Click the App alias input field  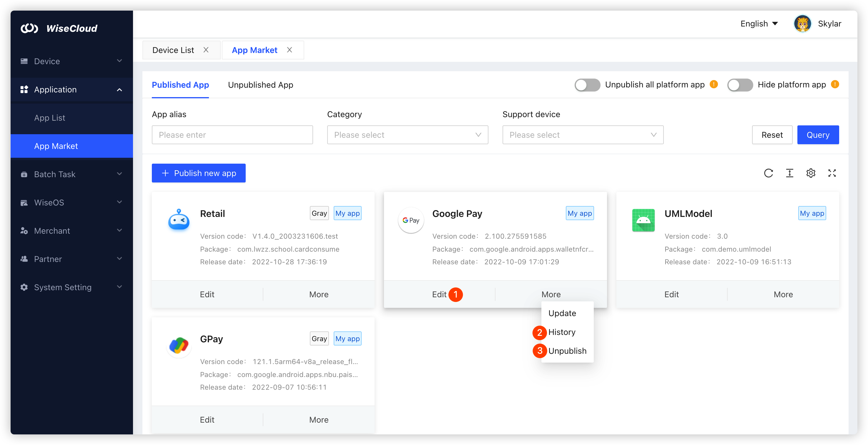(232, 135)
